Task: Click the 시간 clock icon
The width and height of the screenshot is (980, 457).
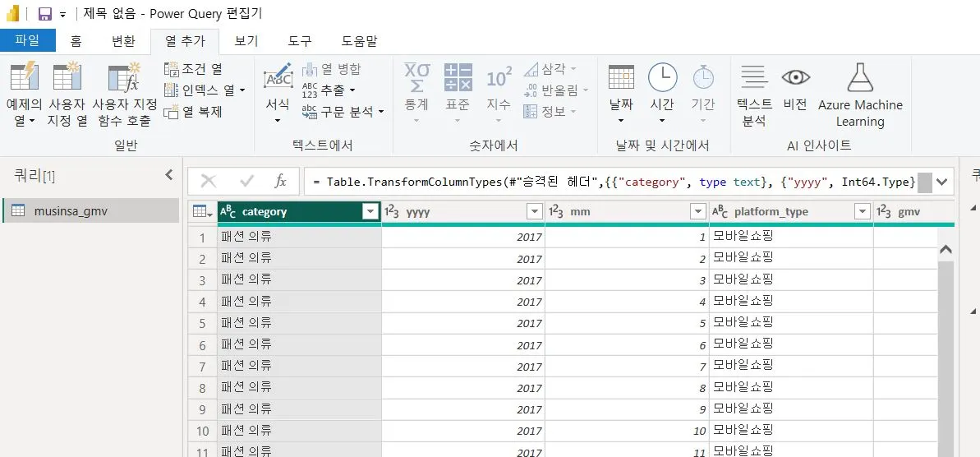Action: [x=662, y=77]
